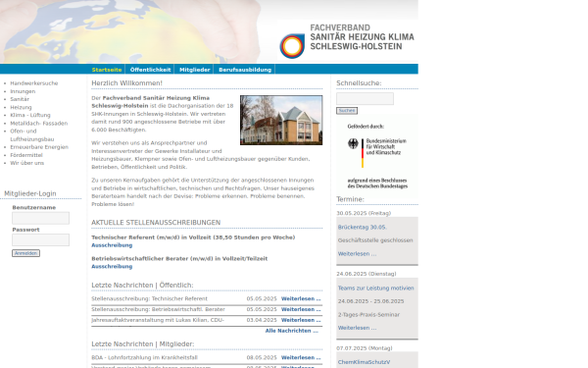Open the Sanitär sidebar link

tap(20, 99)
